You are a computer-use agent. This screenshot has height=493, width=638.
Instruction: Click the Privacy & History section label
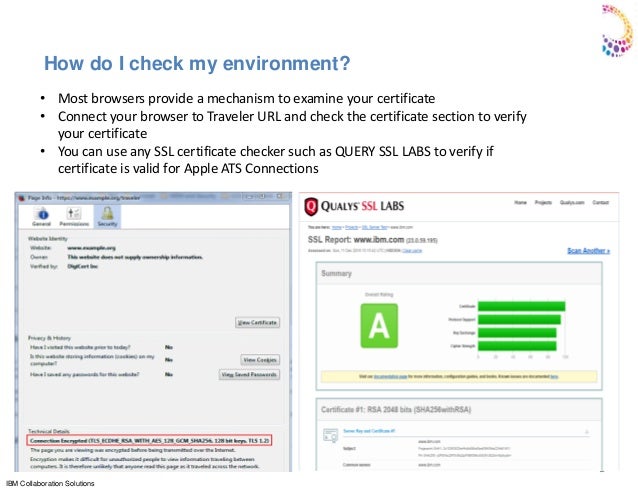[49, 338]
